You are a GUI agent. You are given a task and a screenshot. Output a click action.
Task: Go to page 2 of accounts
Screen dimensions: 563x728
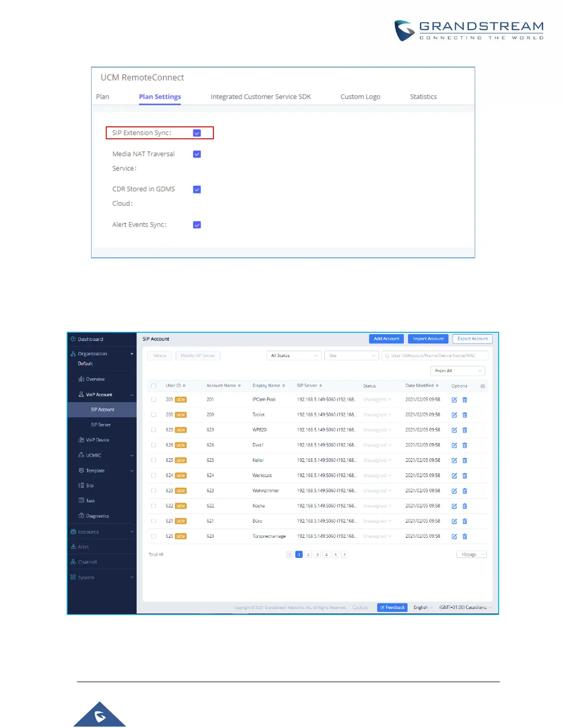[x=308, y=555]
